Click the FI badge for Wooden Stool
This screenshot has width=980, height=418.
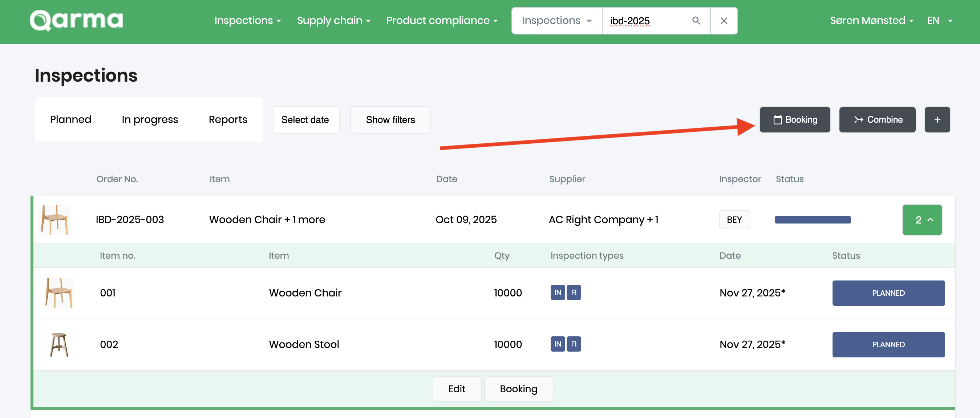[x=574, y=344]
